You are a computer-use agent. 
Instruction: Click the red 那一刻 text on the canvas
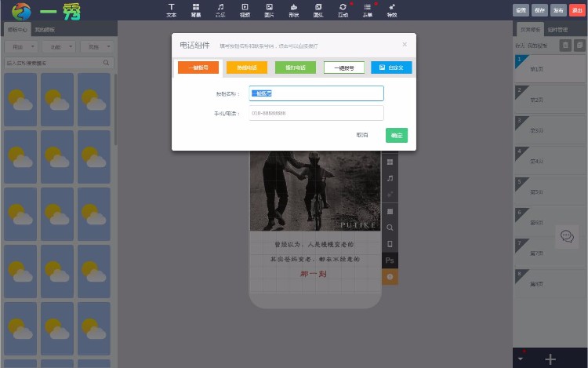pyautogui.click(x=313, y=274)
